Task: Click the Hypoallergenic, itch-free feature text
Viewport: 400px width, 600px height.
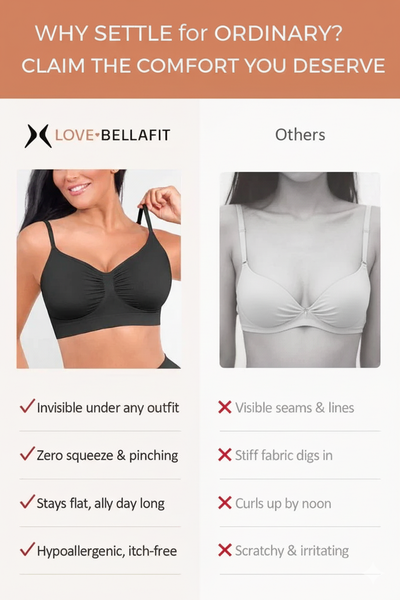Action: pyautogui.click(x=107, y=551)
